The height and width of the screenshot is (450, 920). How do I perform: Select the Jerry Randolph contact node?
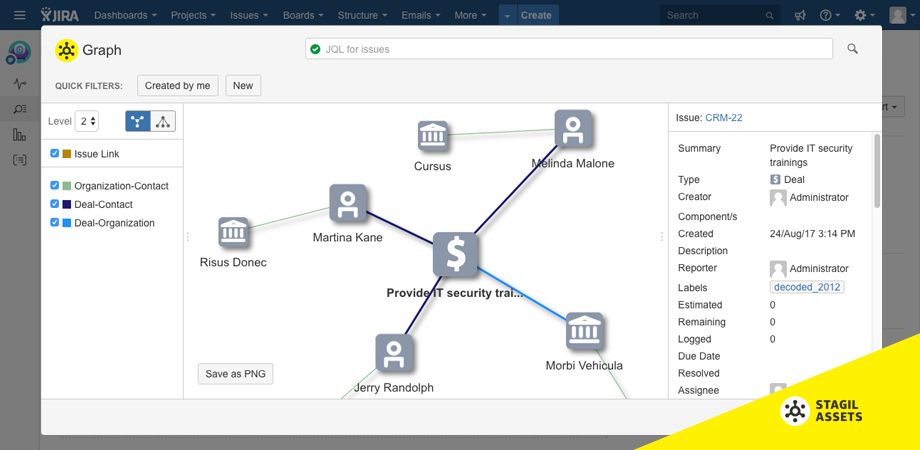point(394,353)
